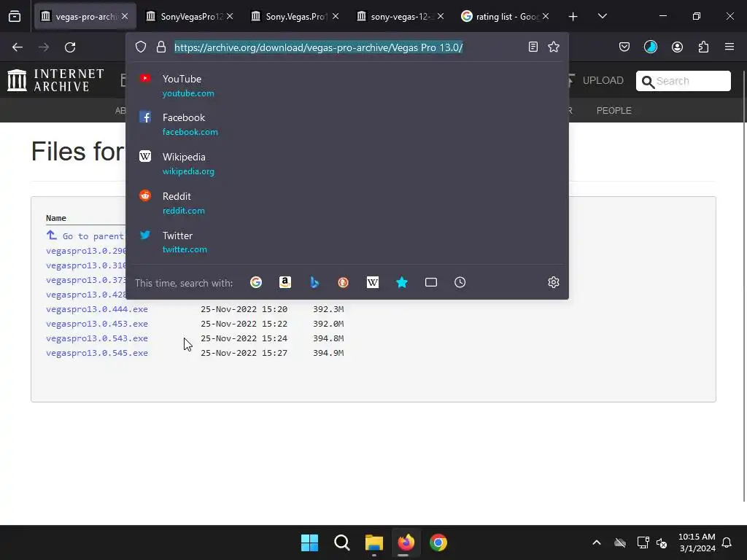
Task: Open site security padlock info
Action: coord(161,47)
